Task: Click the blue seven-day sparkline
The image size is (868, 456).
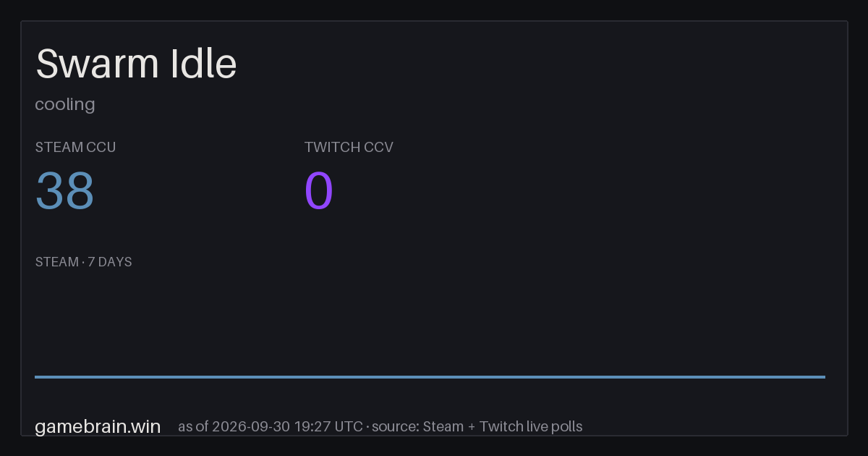Action: [430, 376]
